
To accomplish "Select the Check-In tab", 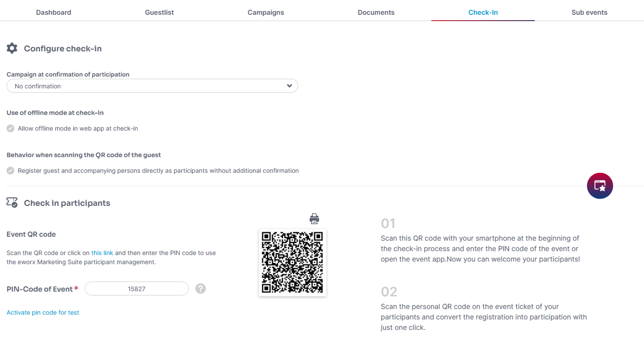I will coord(483,12).
